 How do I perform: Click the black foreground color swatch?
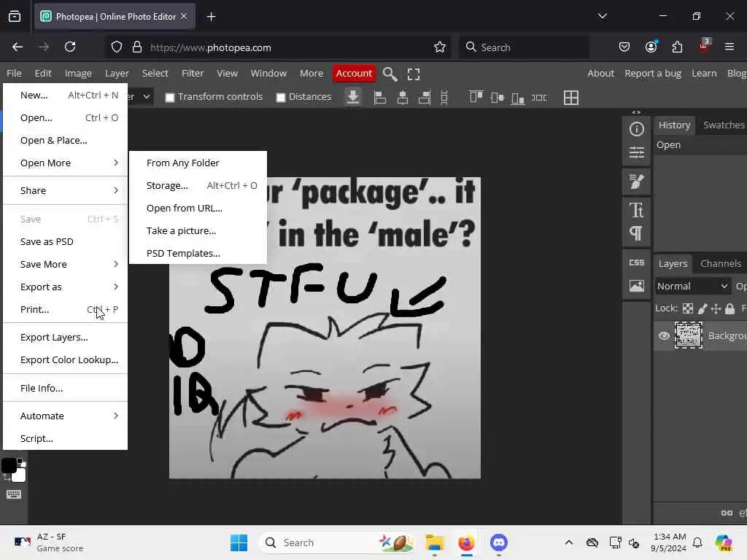click(x=9, y=465)
